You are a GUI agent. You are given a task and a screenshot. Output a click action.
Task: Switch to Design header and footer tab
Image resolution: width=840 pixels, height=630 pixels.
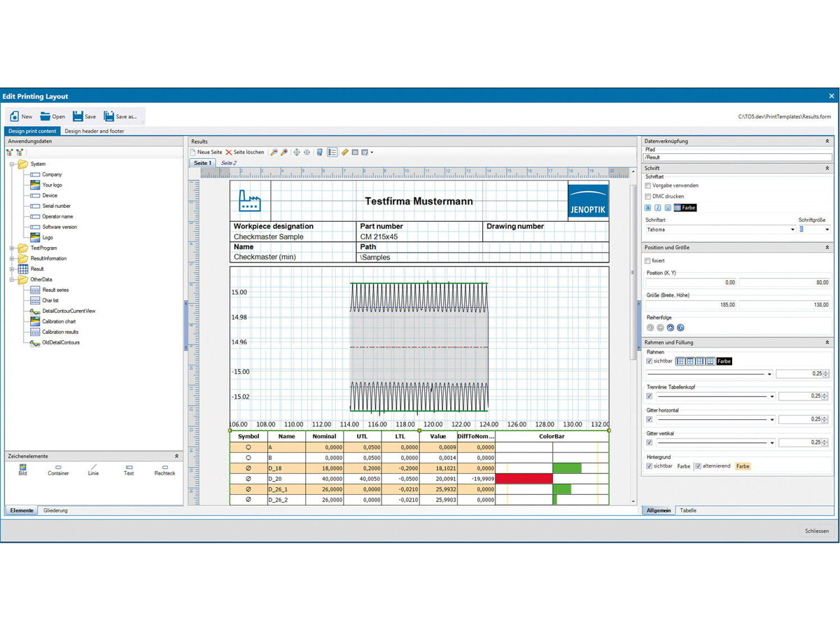[x=94, y=131]
